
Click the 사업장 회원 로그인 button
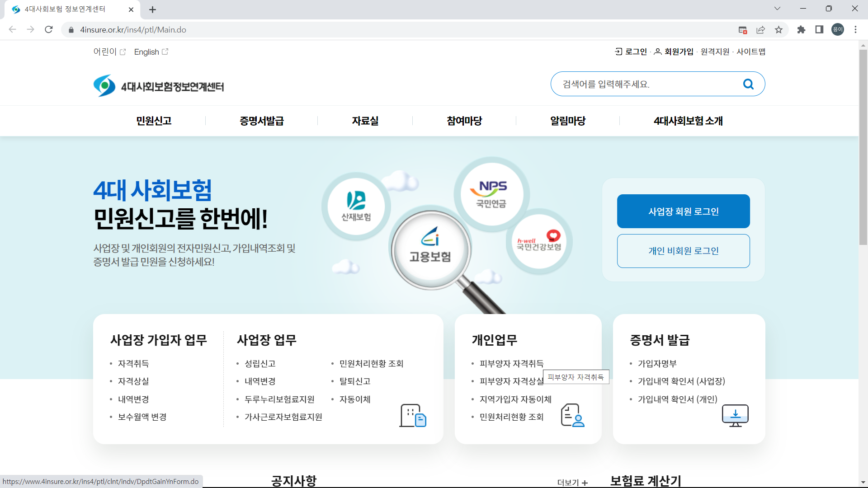pyautogui.click(x=683, y=211)
